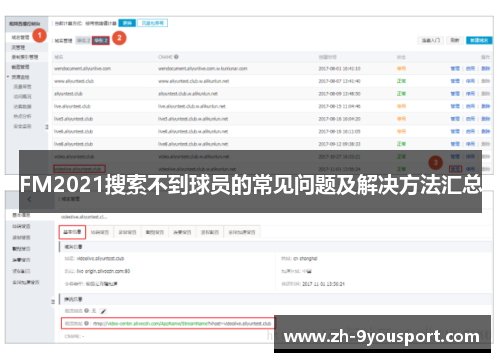Open the manage link for www.aliyuntest.club

click(x=455, y=81)
